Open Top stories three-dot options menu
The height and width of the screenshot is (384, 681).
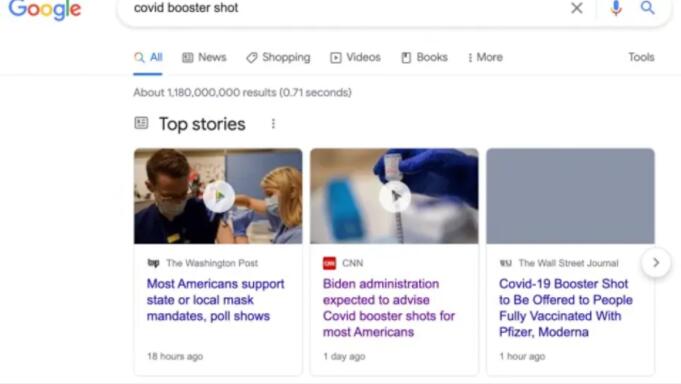[273, 124]
